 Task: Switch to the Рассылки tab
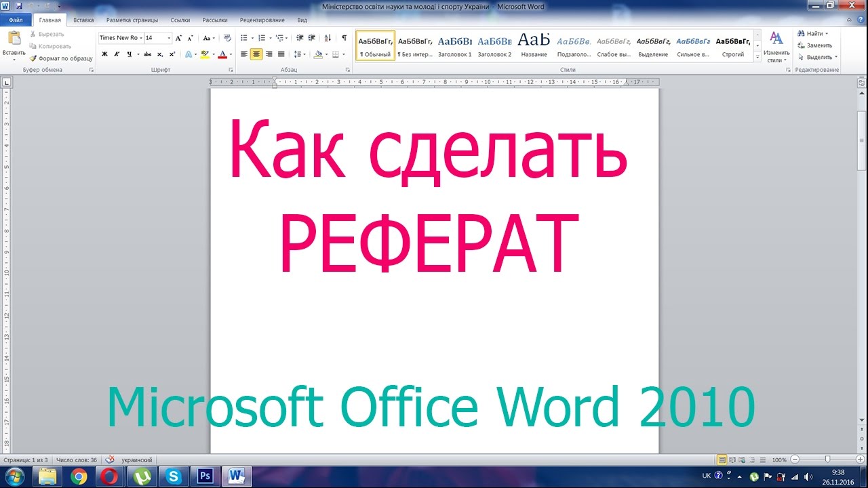point(215,20)
